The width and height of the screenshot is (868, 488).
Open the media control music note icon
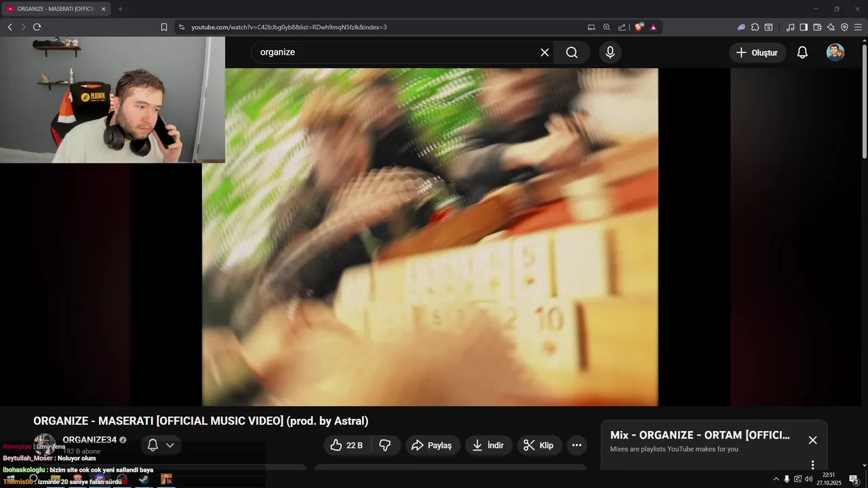coord(790,27)
